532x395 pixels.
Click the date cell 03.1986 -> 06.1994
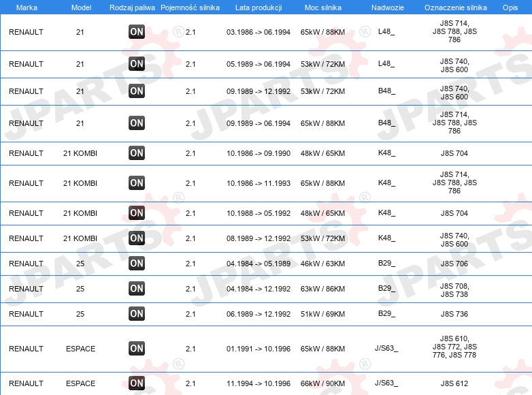point(259,32)
